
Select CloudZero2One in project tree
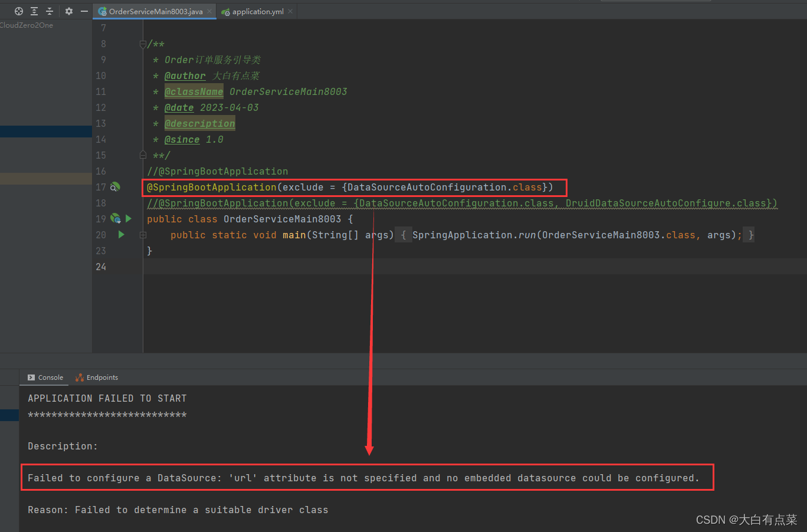pos(27,25)
